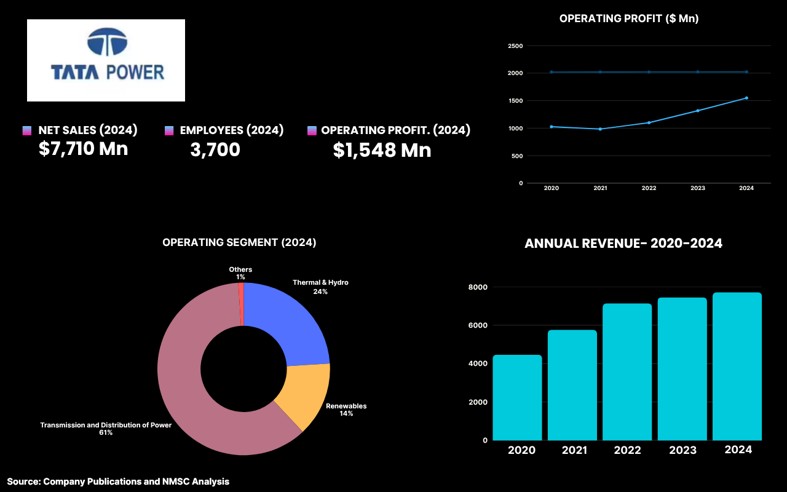Click the 2021 data point on the operating profit line
The image size is (787, 492).
(x=600, y=129)
